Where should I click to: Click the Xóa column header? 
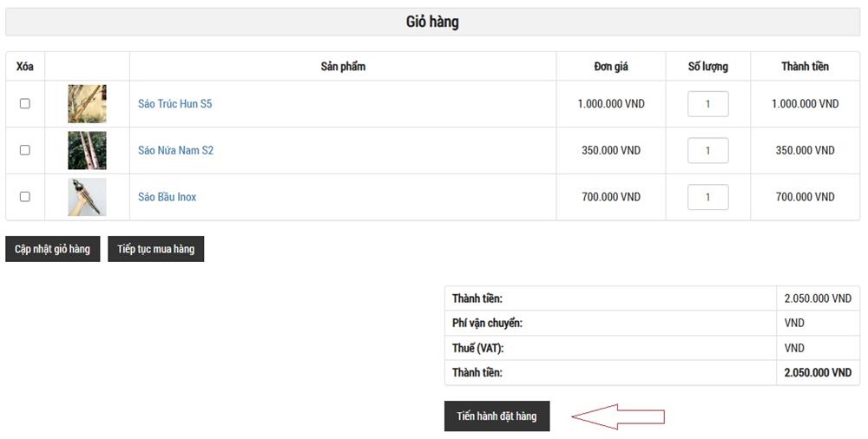coord(25,67)
